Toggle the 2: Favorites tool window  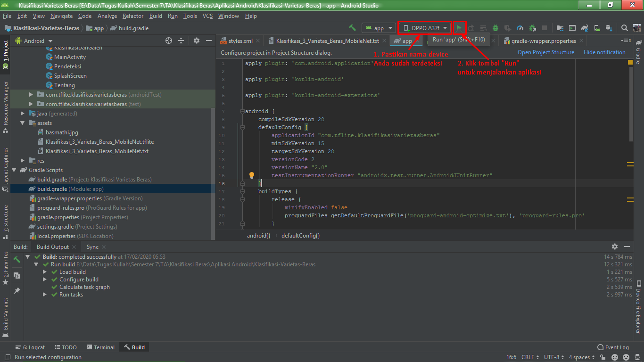pyautogui.click(x=5, y=268)
